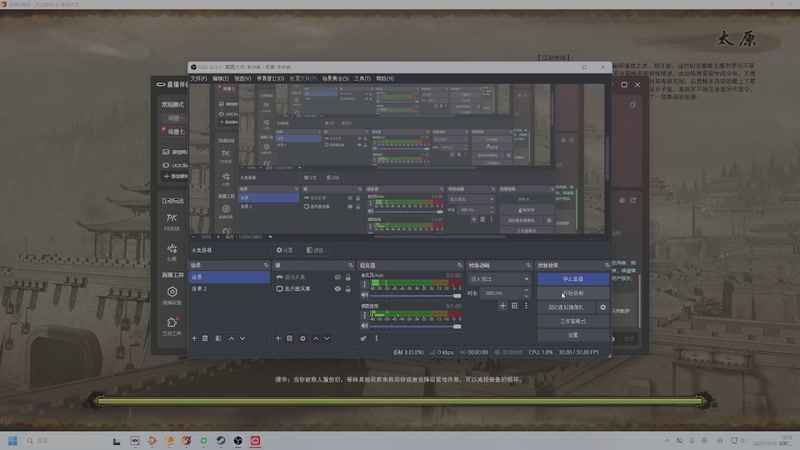Float the Audio Mixer dock pop-out icon
Viewport: 800px width, 450px height.
pyautogui.click(x=460, y=265)
